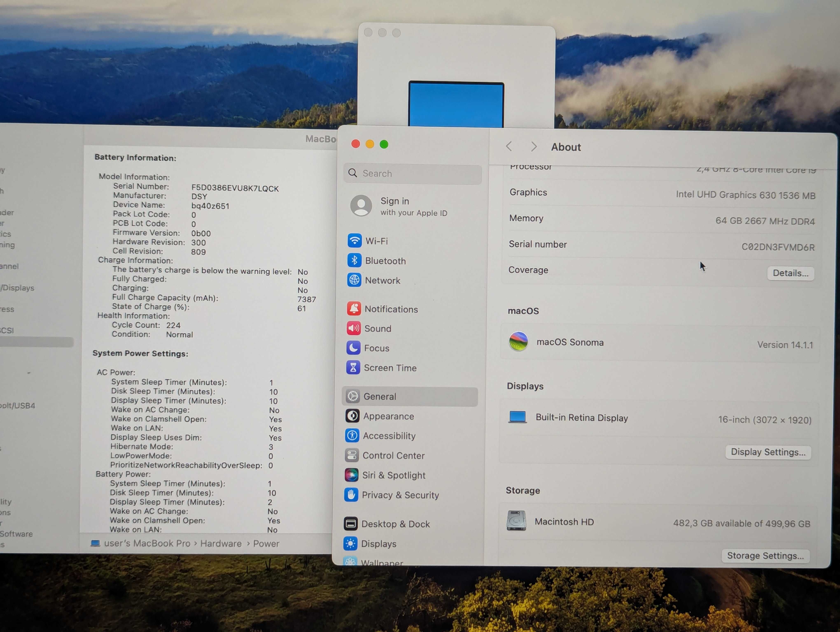Open Siri & Spotlight icon
The width and height of the screenshot is (840, 632).
(x=351, y=475)
